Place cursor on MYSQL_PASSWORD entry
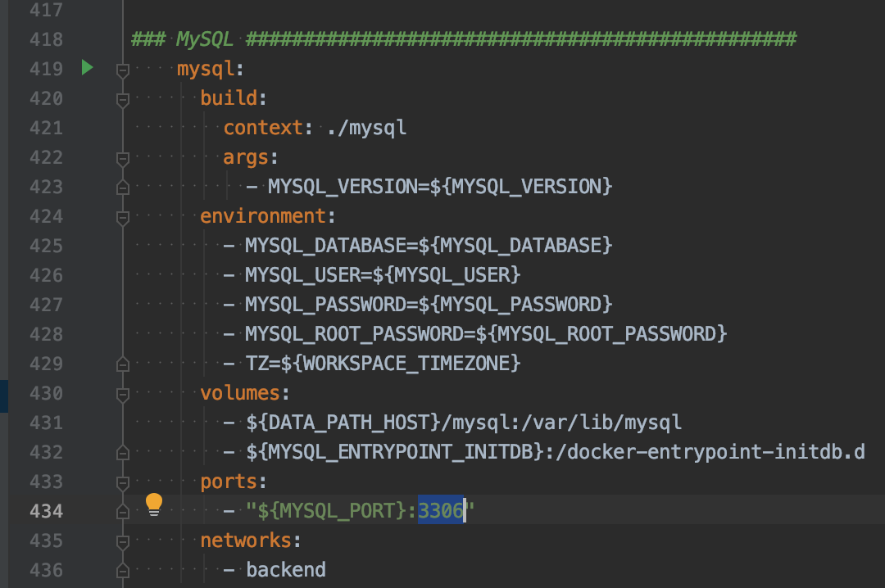885x588 pixels. (x=418, y=304)
